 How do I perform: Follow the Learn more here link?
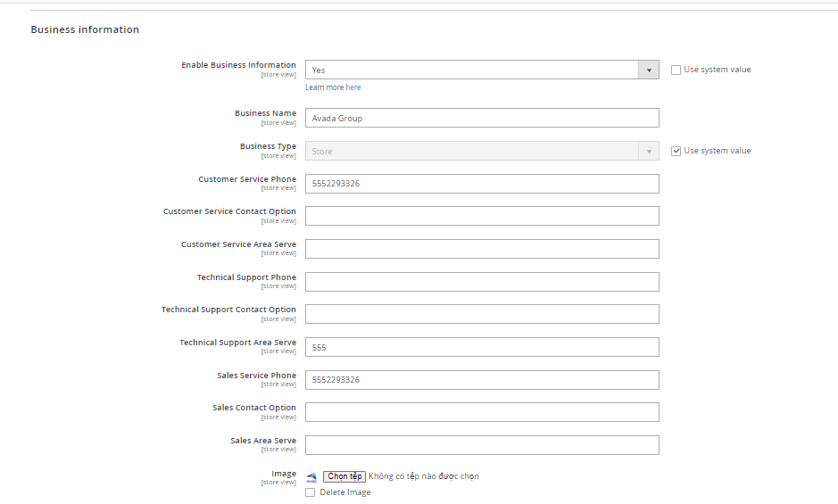pos(353,87)
